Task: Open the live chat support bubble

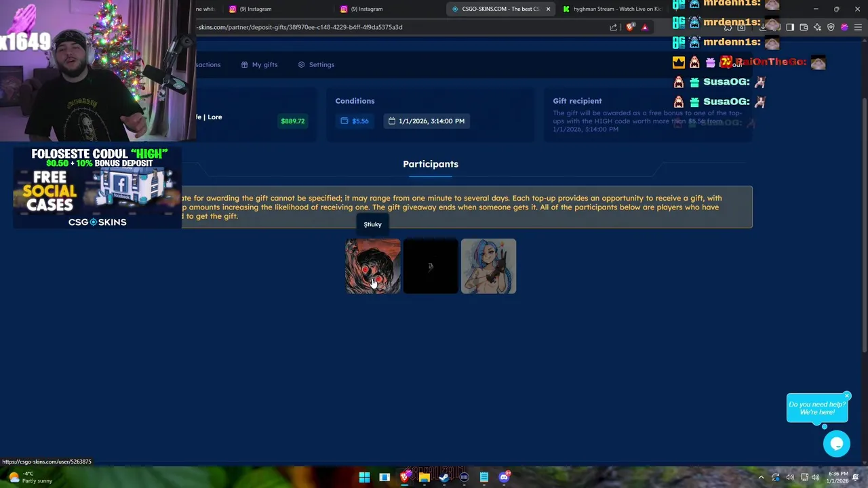Action: point(836,443)
